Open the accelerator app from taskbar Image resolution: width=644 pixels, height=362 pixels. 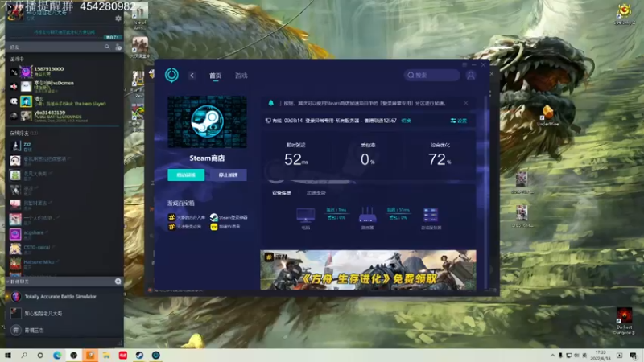(x=155, y=355)
